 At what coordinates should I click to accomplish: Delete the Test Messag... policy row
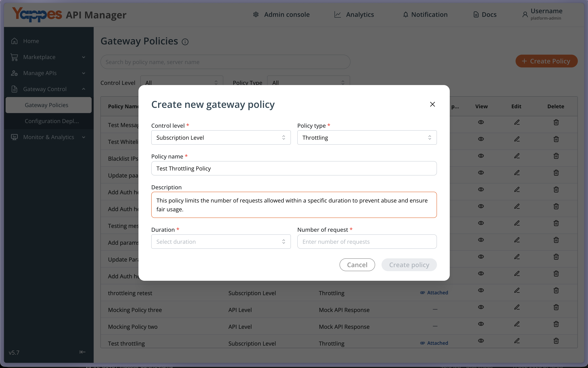pyautogui.click(x=556, y=122)
